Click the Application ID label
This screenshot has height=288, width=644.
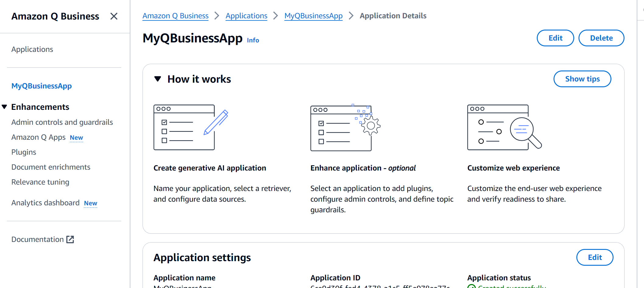(335, 278)
